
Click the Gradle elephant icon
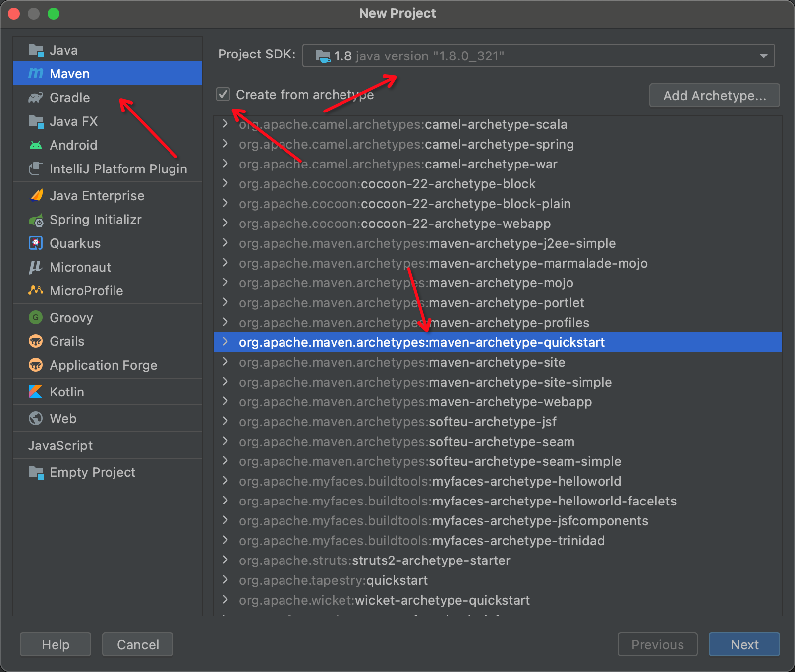(36, 98)
